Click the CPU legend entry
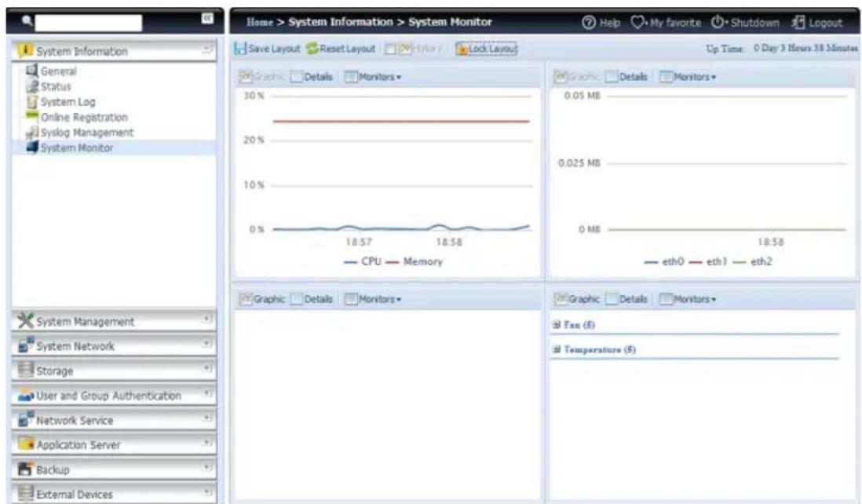 click(362, 261)
